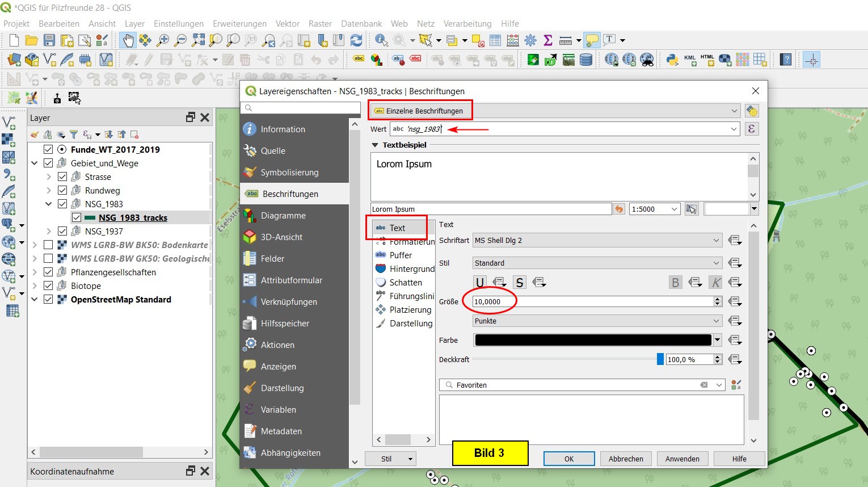Toggle visibility of Biotope layer
Viewport: 868px width, 487px height.
click(x=48, y=286)
